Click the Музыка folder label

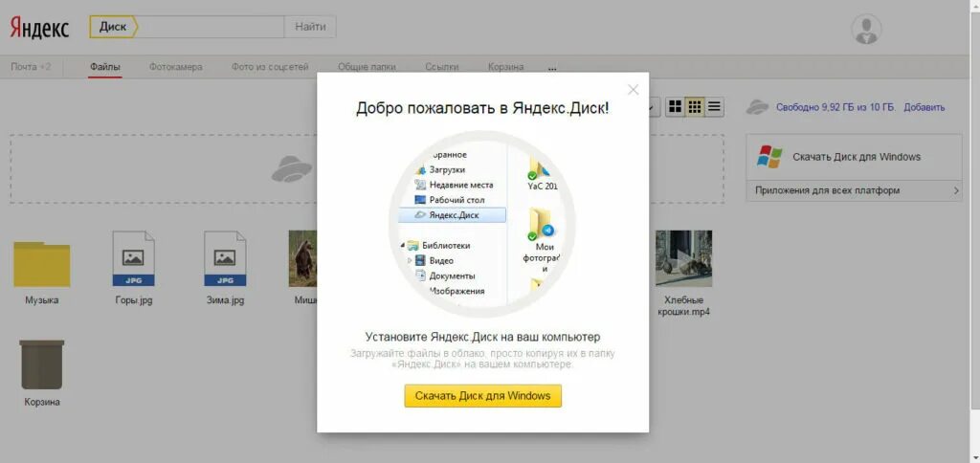pos(42,300)
